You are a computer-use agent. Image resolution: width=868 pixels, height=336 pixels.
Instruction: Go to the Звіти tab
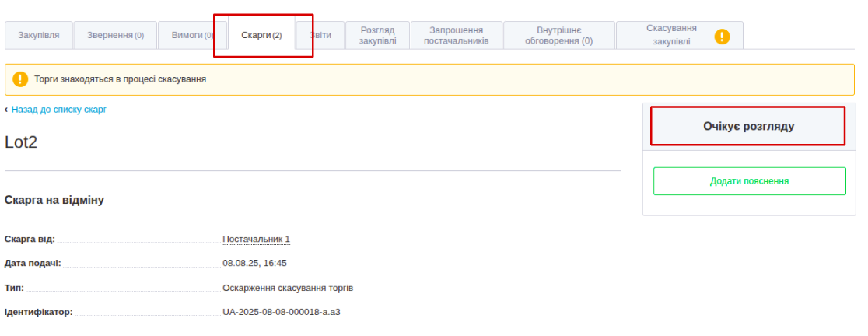pyautogui.click(x=320, y=36)
